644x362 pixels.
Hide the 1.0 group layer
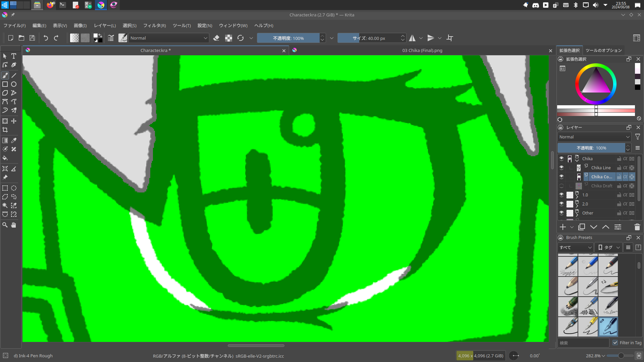[561, 195]
